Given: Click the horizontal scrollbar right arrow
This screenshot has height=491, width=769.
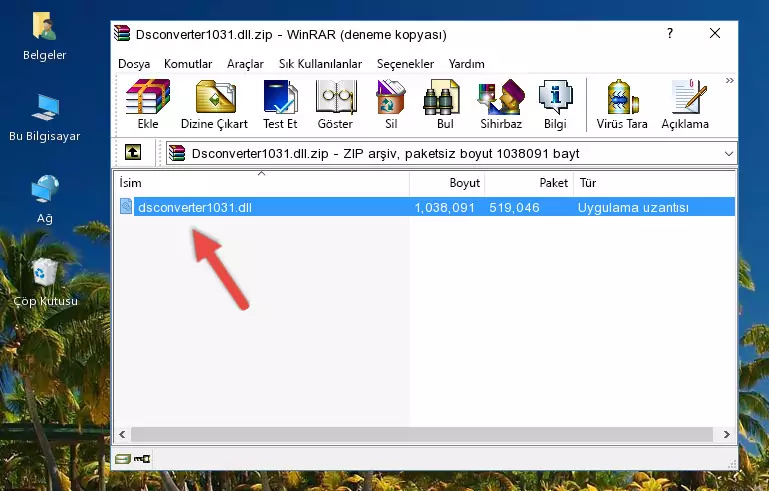Looking at the screenshot, I should (x=727, y=434).
